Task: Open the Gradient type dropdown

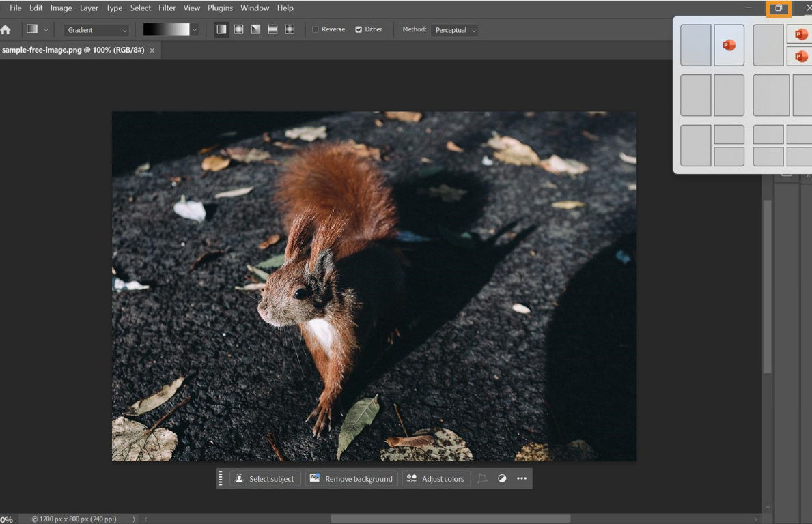Action: (x=95, y=29)
